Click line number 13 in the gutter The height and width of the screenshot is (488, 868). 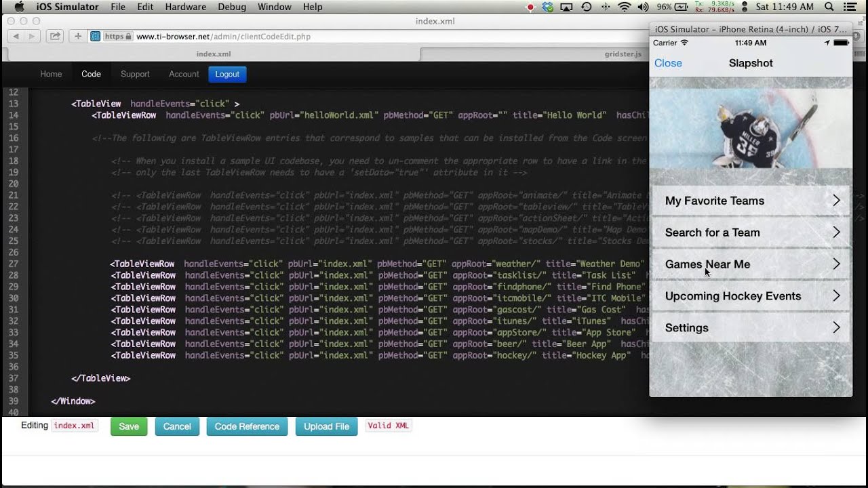coord(14,104)
